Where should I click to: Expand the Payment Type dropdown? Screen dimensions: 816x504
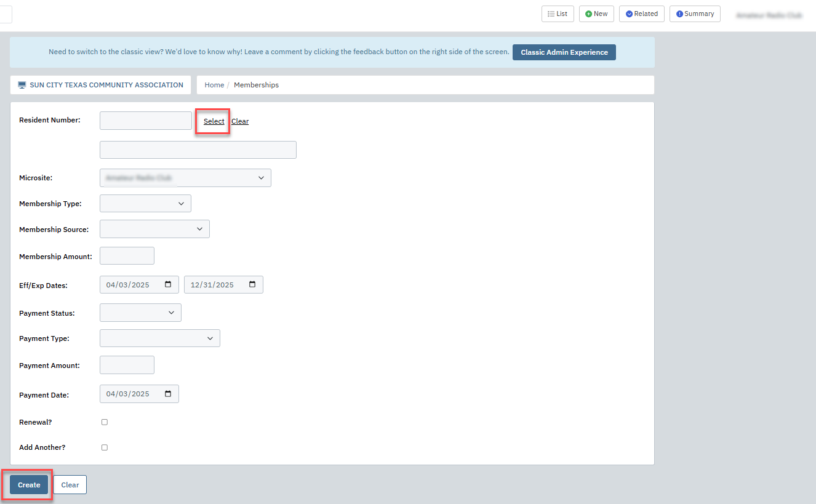pyautogui.click(x=159, y=338)
